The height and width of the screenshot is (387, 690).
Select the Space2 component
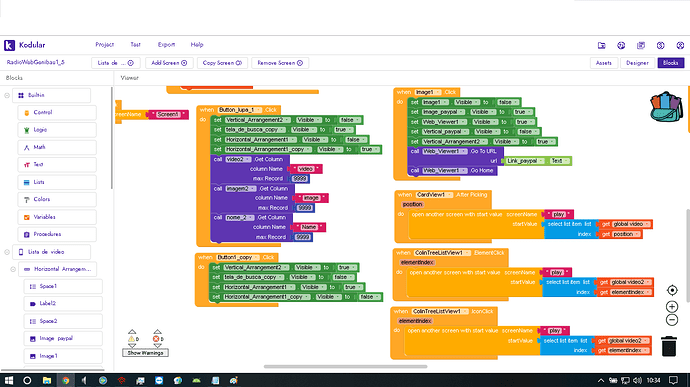tap(63, 321)
